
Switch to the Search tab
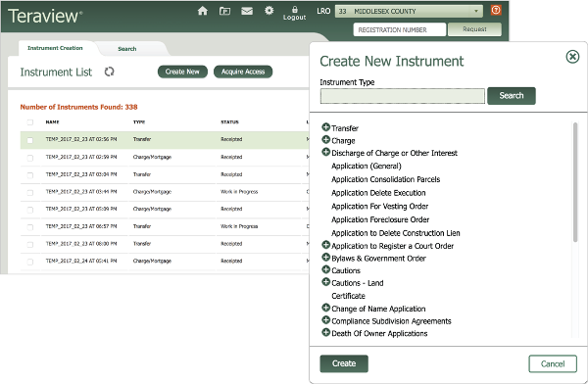click(x=127, y=49)
